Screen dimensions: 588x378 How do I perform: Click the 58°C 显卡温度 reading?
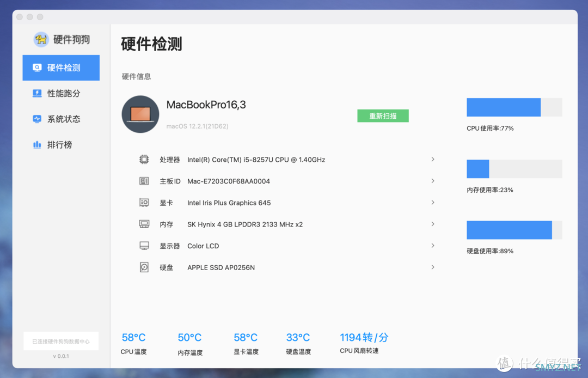[x=246, y=338]
